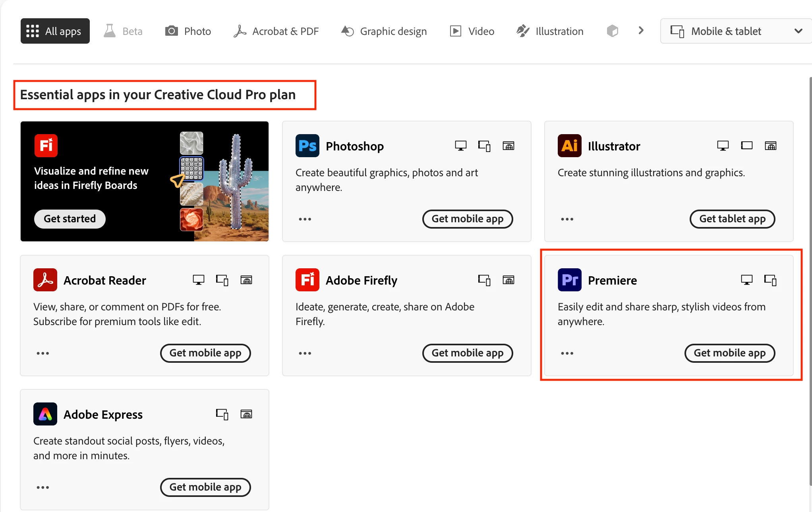Open Premiere's more options ellipsis menu
Viewport: 812px width, 512px height.
[x=567, y=353]
